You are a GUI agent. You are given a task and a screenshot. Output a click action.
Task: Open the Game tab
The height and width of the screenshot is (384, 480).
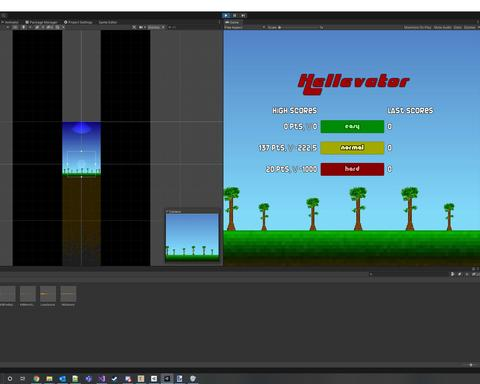[x=232, y=22]
